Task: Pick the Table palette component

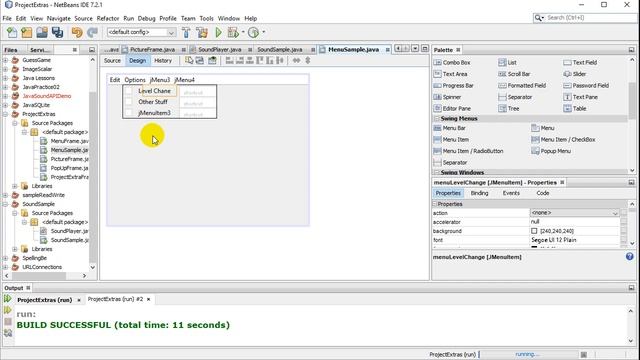Action: [575, 109]
